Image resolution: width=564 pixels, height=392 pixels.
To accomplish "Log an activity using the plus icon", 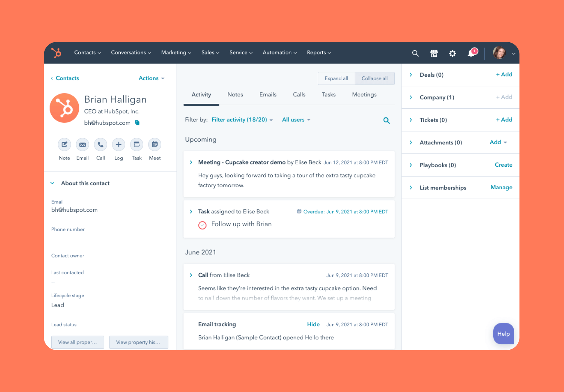I will [x=118, y=144].
